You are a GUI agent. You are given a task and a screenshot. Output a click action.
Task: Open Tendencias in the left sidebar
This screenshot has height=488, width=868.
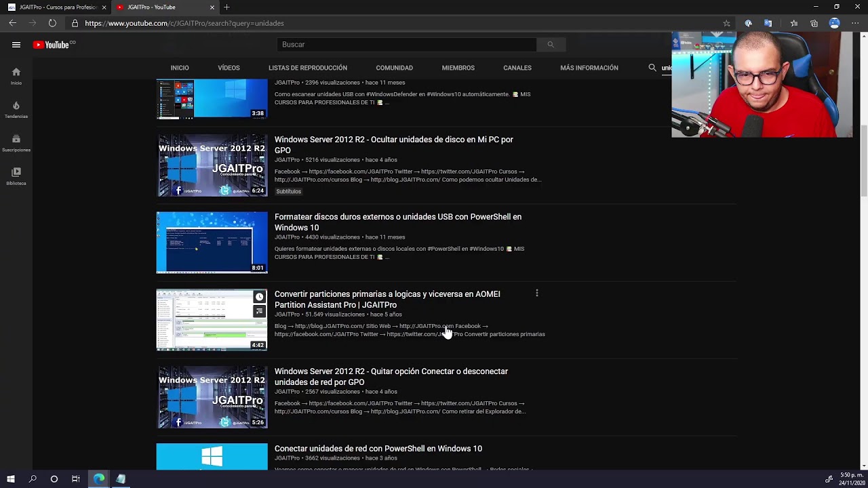(x=16, y=110)
